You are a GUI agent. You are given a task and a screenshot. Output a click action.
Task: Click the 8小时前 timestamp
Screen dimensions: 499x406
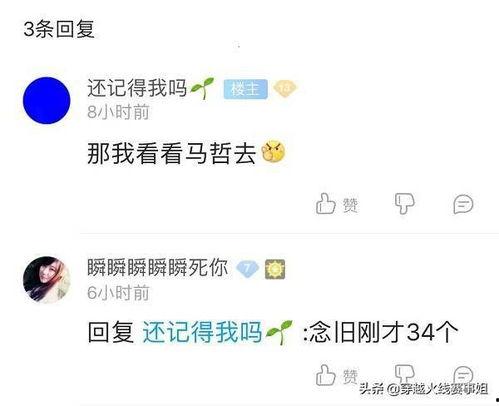tap(118, 112)
